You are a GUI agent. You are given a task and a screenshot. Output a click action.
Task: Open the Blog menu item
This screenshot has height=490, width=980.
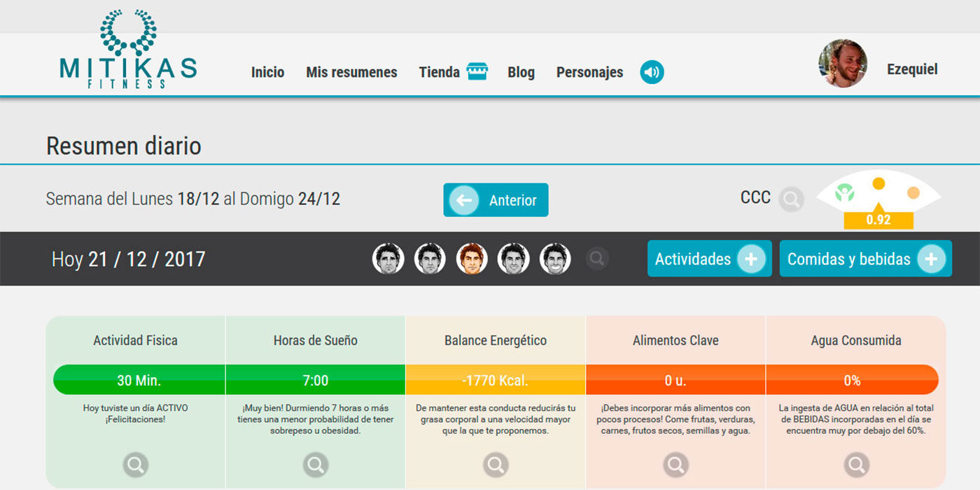(521, 72)
